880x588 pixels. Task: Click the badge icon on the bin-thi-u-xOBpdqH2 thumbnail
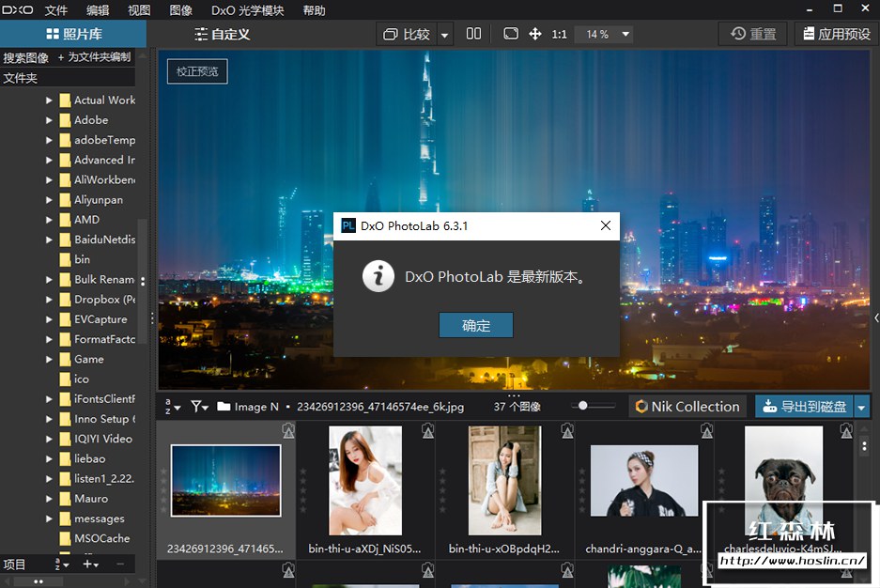[567, 431]
